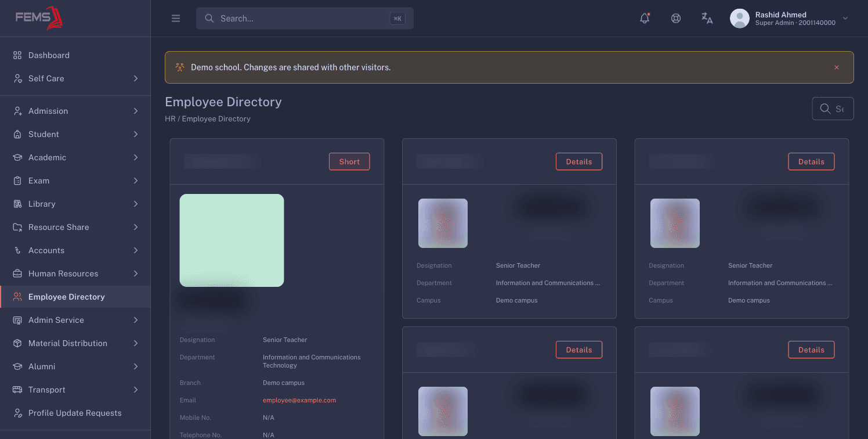Click the employee@example.com email link

tap(299, 400)
